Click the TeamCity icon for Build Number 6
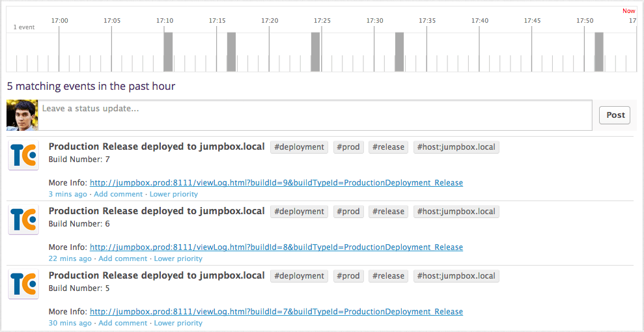The width and height of the screenshot is (644, 332). [23, 219]
